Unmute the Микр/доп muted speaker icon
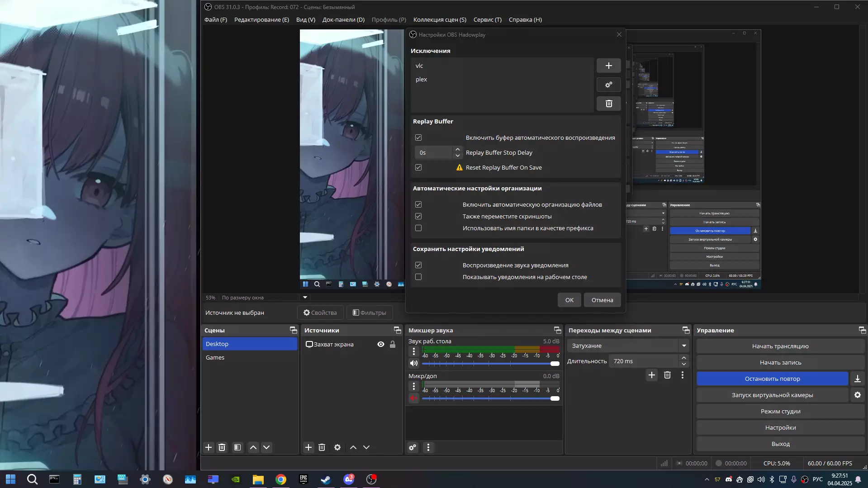The height and width of the screenshot is (488, 868). (413, 398)
